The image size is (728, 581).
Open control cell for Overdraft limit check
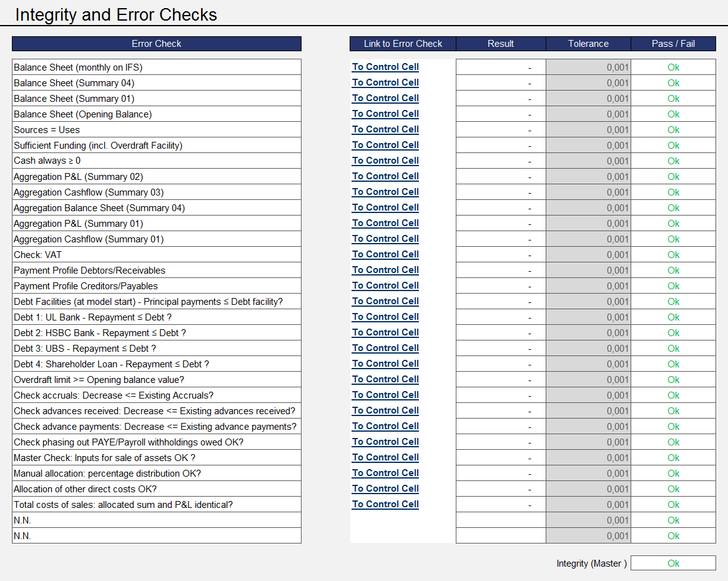coord(385,379)
